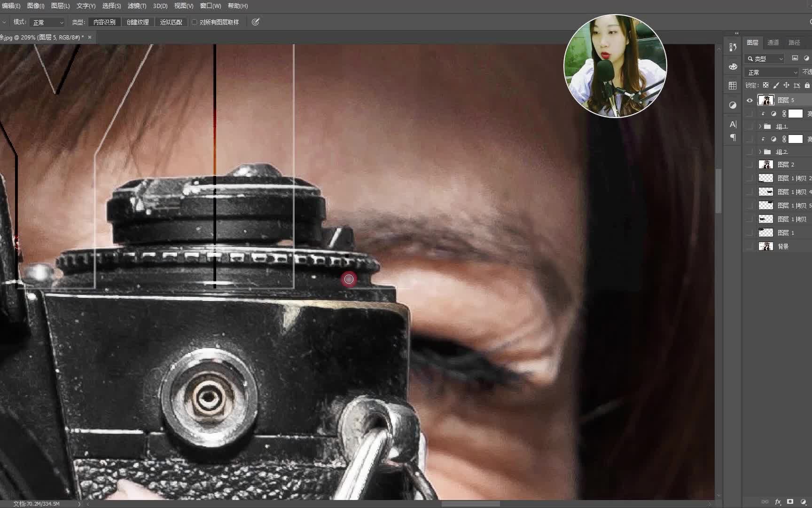Click link layers icon at panel bottom
This screenshot has width=812, height=508.
(x=765, y=502)
